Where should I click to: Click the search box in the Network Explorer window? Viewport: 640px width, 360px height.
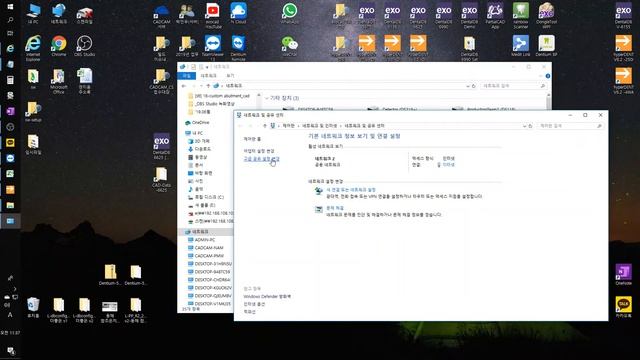pos(513,86)
